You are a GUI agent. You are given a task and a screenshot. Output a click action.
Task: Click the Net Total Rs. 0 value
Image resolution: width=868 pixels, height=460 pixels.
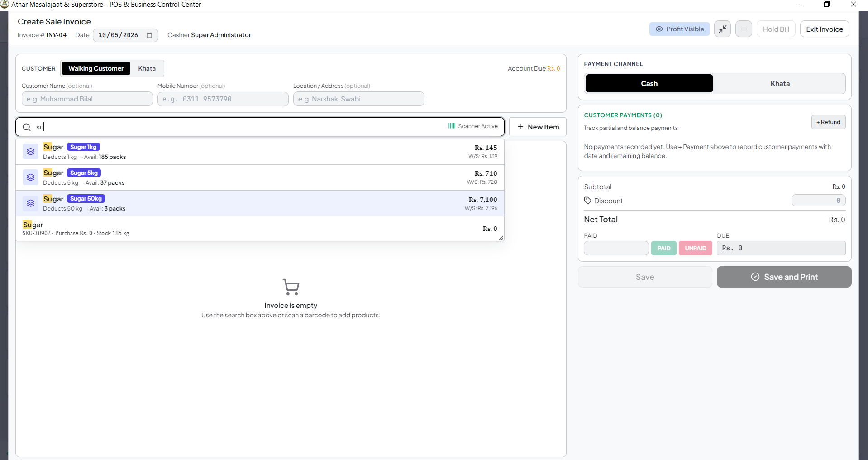point(837,220)
